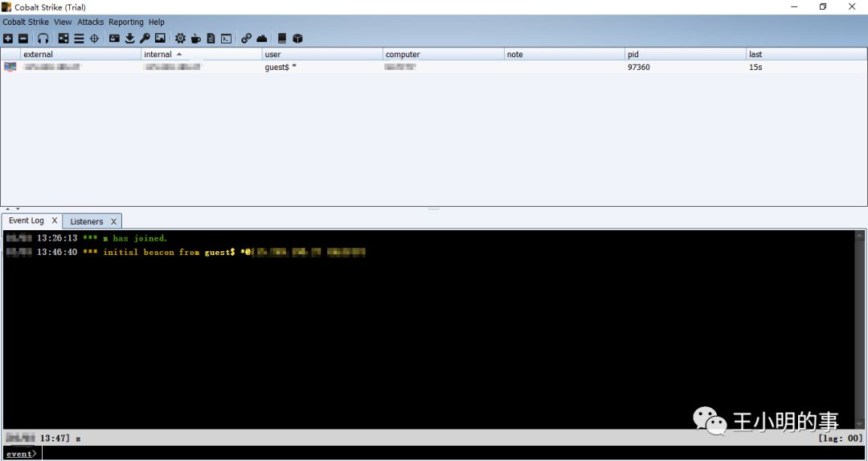Open the keystrokes key icon

(x=145, y=39)
